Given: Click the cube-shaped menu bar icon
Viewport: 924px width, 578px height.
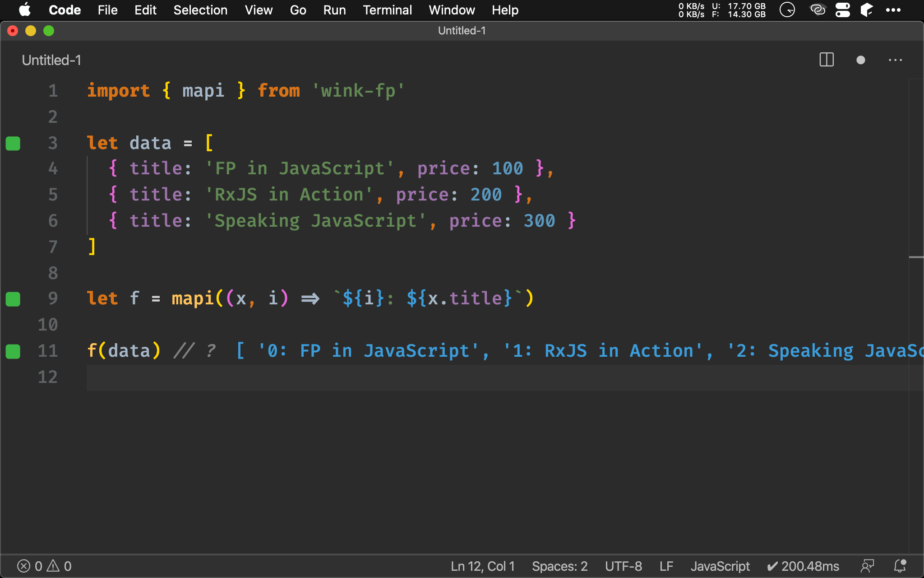Looking at the screenshot, I should point(867,10).
